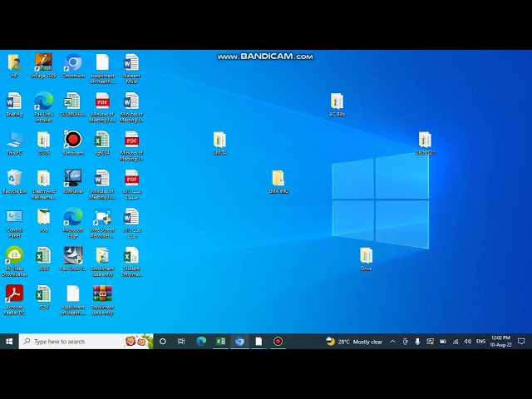This screenshot has width=532, height=399.
Task: Switch to Bandicam recorder on the taskbar
Action: (x=278, y=342)
